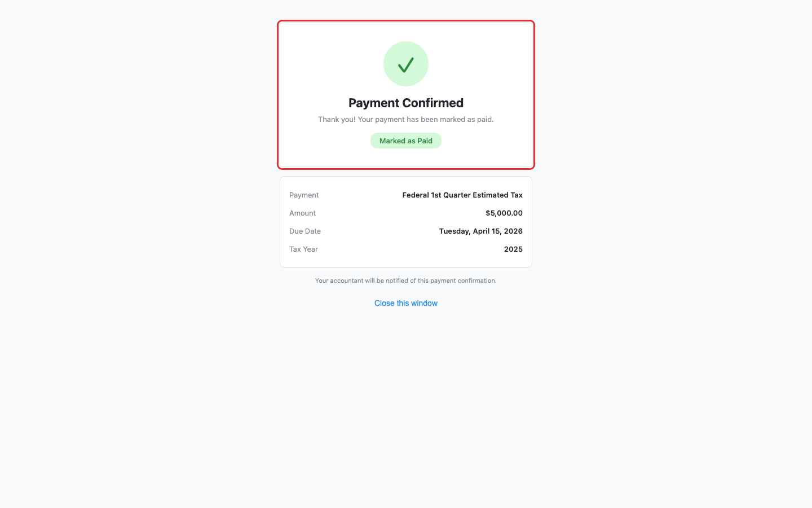Select the Tax Year row label
Screen dimensions: 812x508
point(303,249)
